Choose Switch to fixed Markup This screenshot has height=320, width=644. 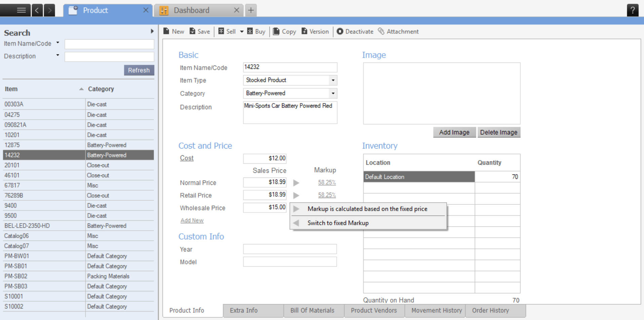coord(338,223)
